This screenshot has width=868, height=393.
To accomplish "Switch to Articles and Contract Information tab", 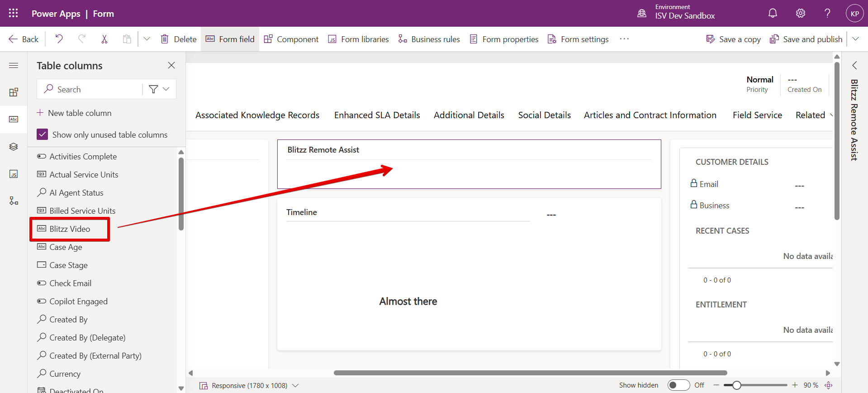I will click(x=650, y=115).
